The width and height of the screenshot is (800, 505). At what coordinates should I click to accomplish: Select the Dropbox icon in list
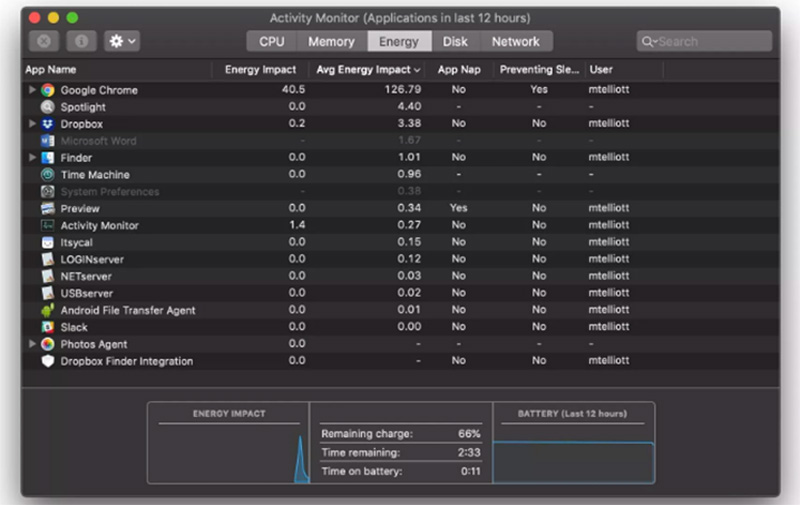click(x=48, y=124)
